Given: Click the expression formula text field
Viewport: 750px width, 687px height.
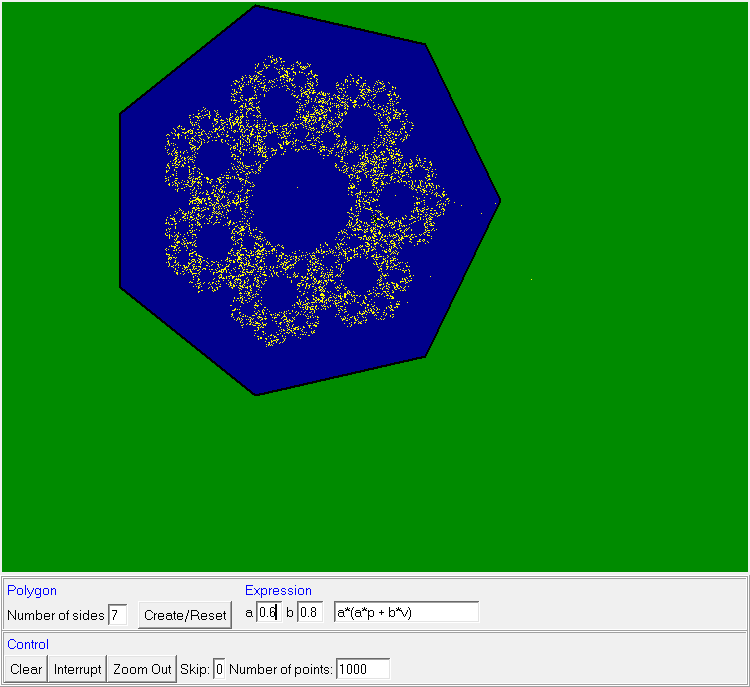Looking at the screenshot, I should coord(406,612).
